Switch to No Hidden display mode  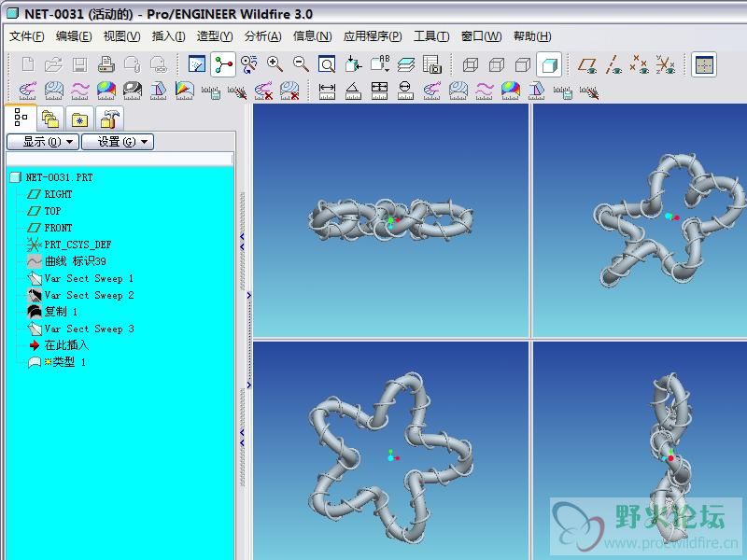523,64
